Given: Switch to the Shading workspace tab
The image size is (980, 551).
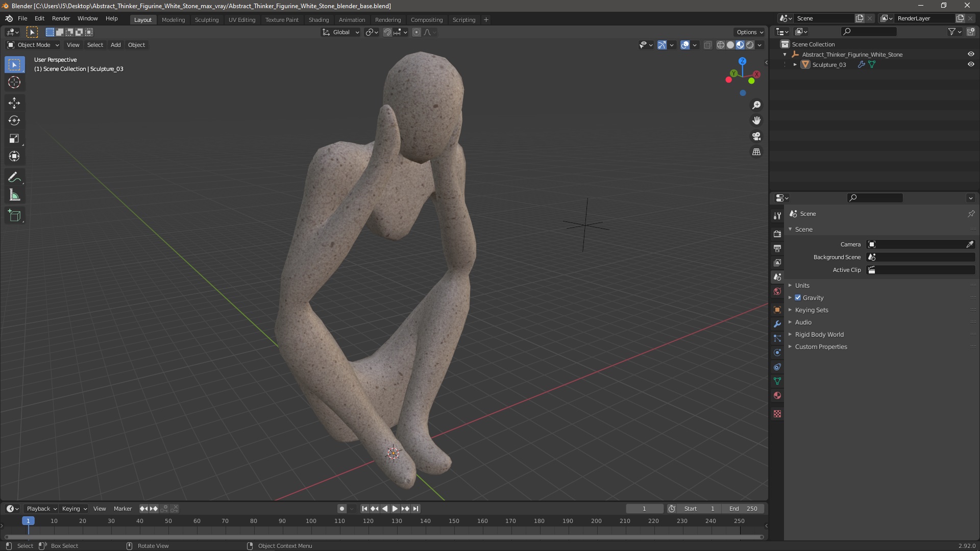Looking at the screenshot, I should click(x=318, y=19).
